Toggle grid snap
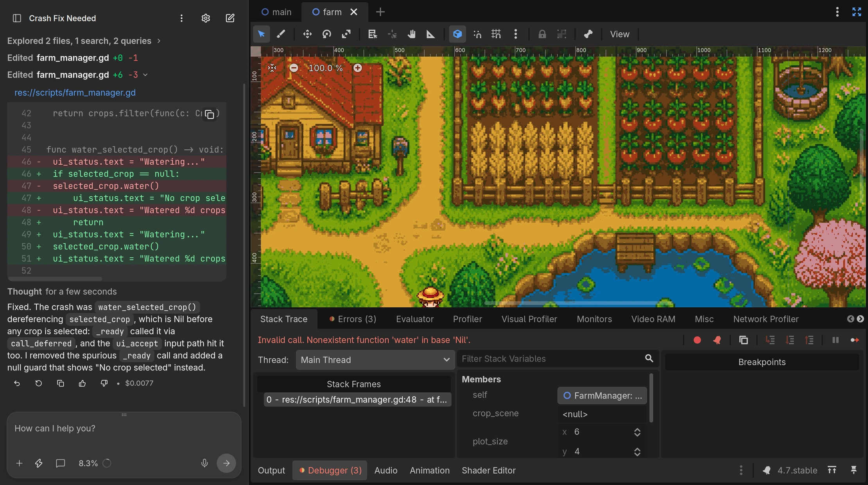The image size is (868, 485). 496,34
